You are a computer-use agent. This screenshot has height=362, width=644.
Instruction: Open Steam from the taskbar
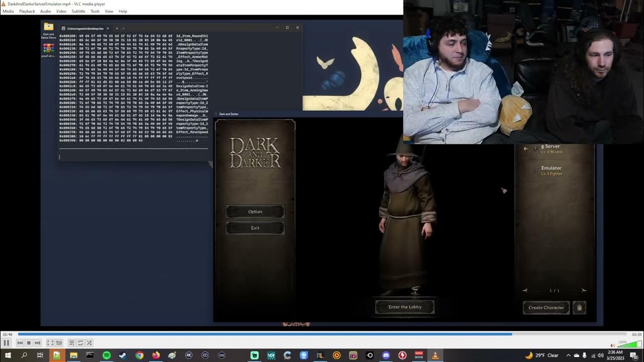point(123,355)
